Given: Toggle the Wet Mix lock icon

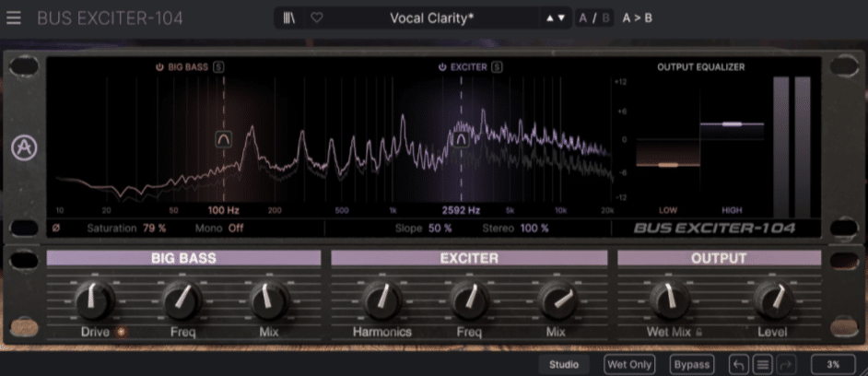Looking at the screenshot, I should pyautogui.click(x=699, y=333).
